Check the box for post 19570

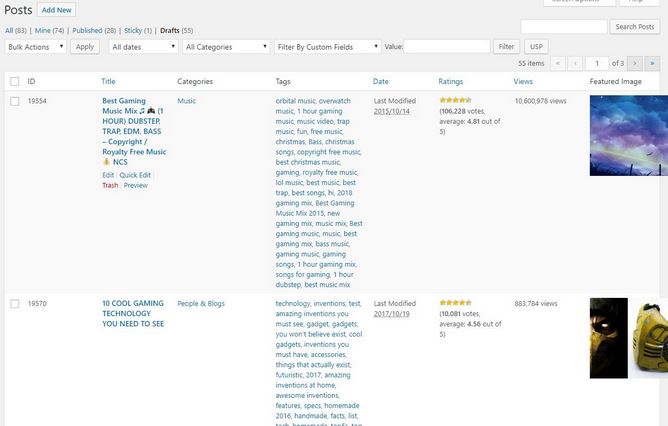(15, 303)
